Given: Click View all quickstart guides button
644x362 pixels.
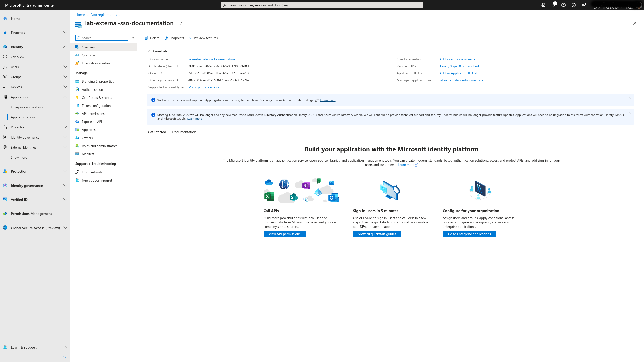Looking at the screenshot, I should point(377,234).
